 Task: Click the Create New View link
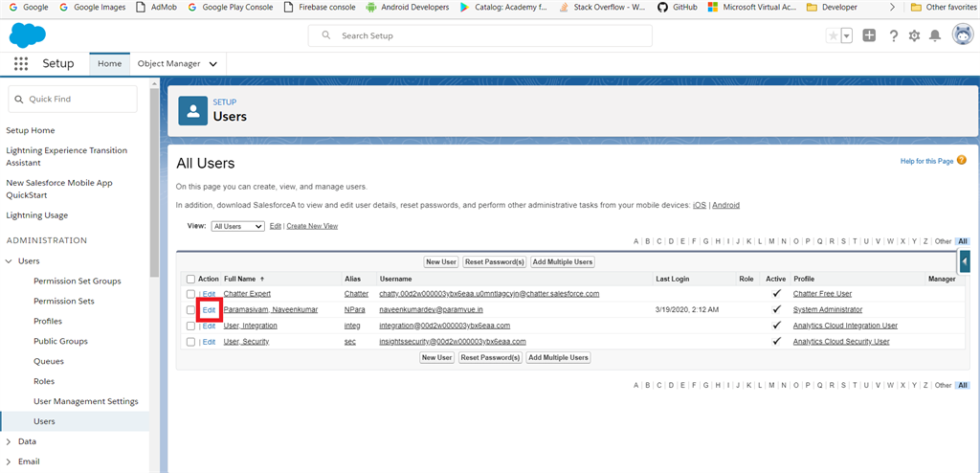point(312,226)
